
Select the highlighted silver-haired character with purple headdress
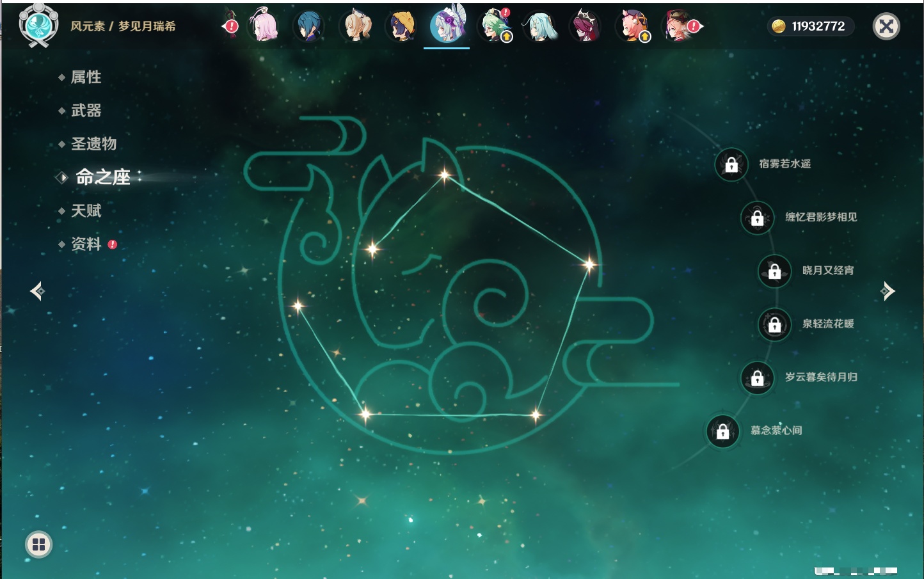(447, 25)
